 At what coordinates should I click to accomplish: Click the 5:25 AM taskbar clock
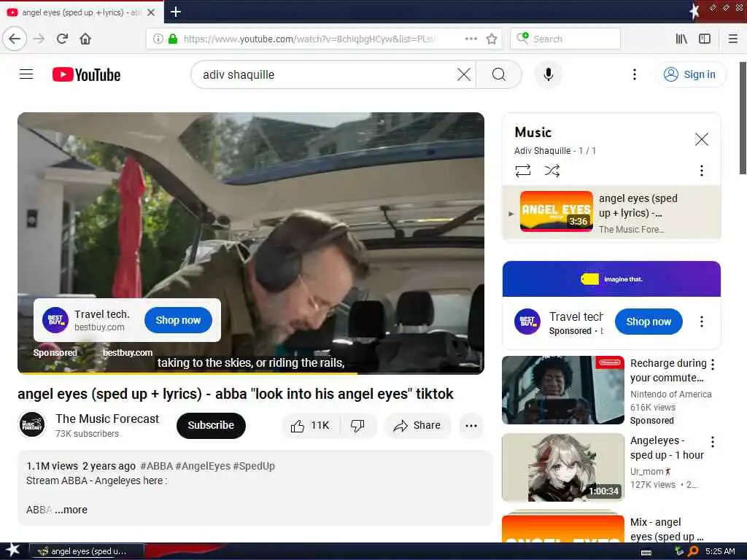720,551
